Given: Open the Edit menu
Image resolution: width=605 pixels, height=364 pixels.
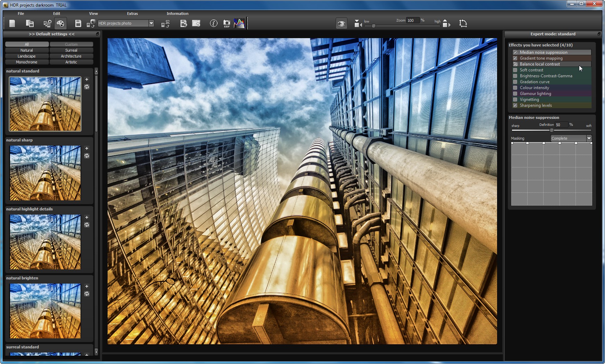Looking at the screenshot, I should [57, 14].
